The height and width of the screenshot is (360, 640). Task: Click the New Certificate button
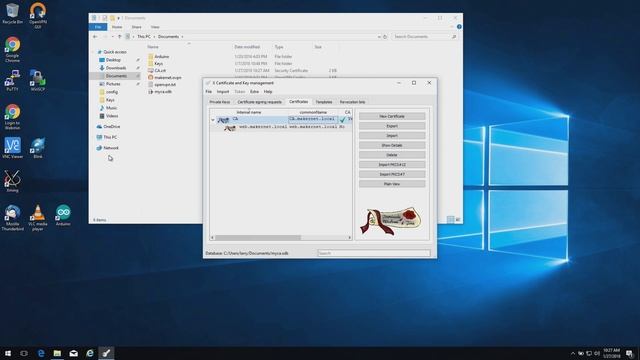392,116
